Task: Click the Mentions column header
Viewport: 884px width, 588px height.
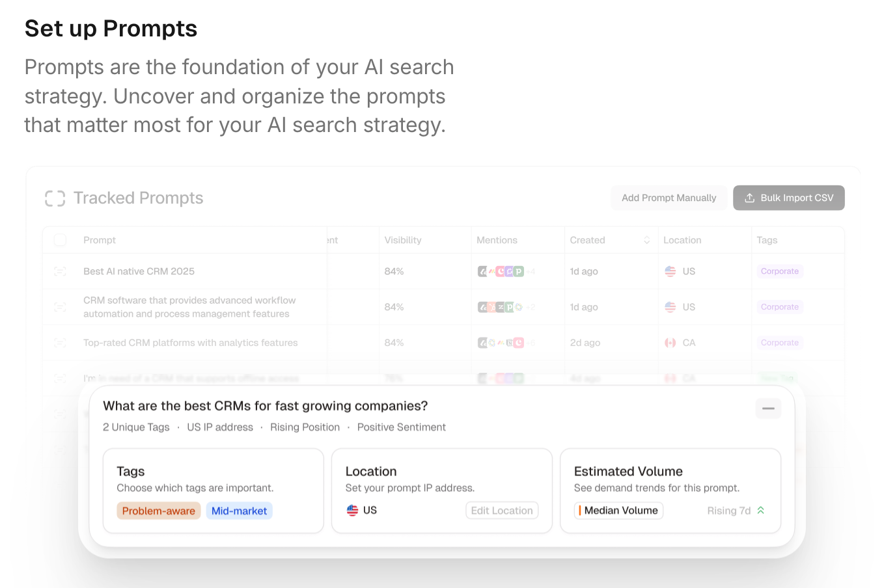Action: point(497,240)
